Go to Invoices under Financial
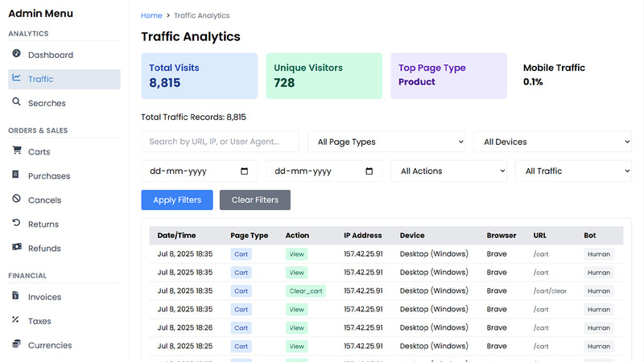644x362 pixels. [x=64, y=297]
